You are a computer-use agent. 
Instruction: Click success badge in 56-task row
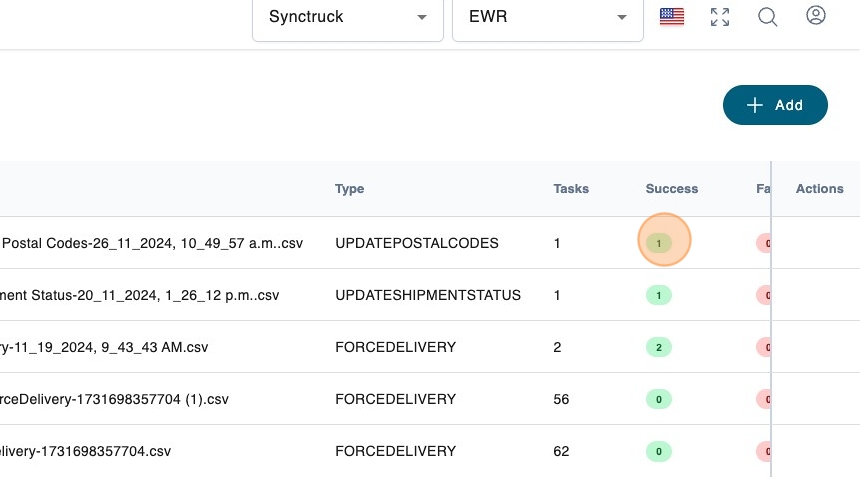pos(659,399)
